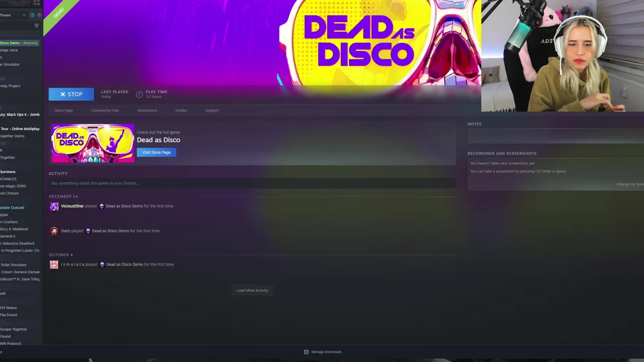
Task: Click the Visit Store Page button
Action: [156, 152]
